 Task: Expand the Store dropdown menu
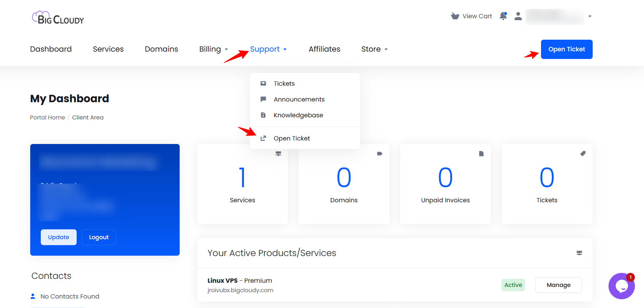375,49
